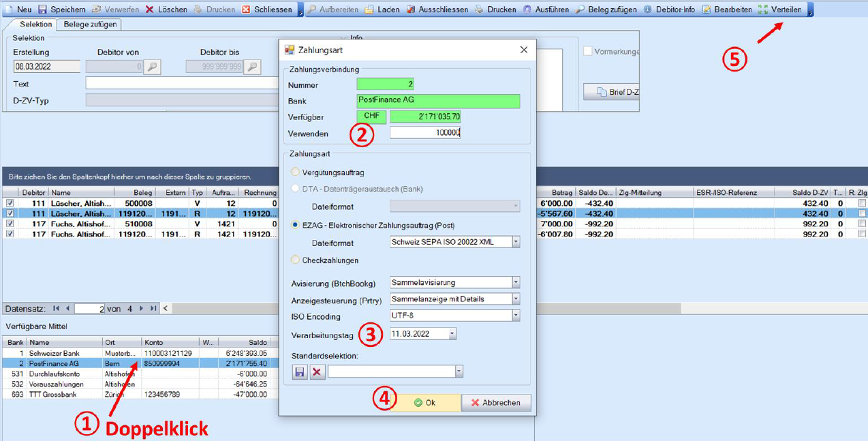Viewport: 868px width, 441px height.
Task: Select the Checkzahlungen radio option
Action: pyautogui.click(x=296, y=260)
